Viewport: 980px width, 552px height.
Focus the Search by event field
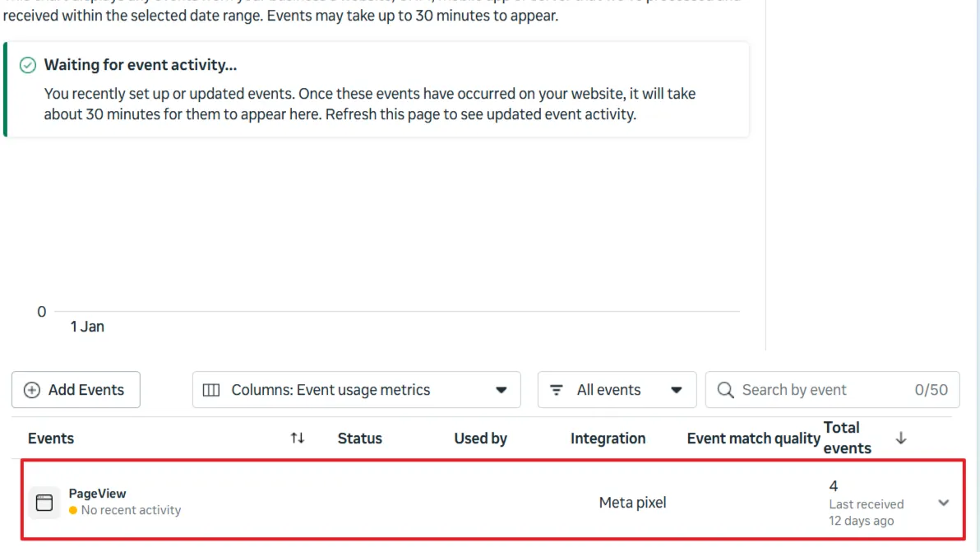pyautogui.click(x=832, y=389)
